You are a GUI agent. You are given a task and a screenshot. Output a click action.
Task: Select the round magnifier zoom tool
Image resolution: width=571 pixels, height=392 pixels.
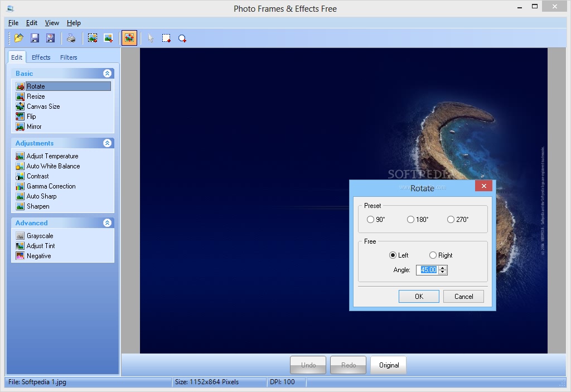pos(182,38)
